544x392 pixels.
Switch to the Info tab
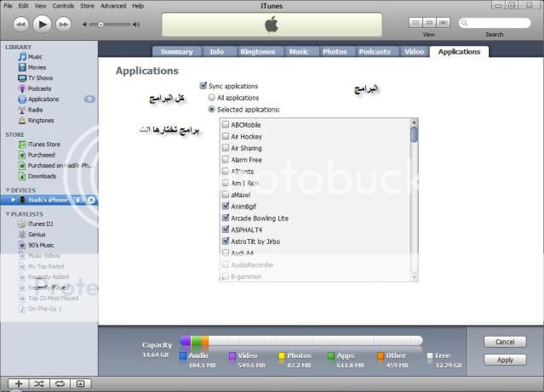[x=216, y=52]
